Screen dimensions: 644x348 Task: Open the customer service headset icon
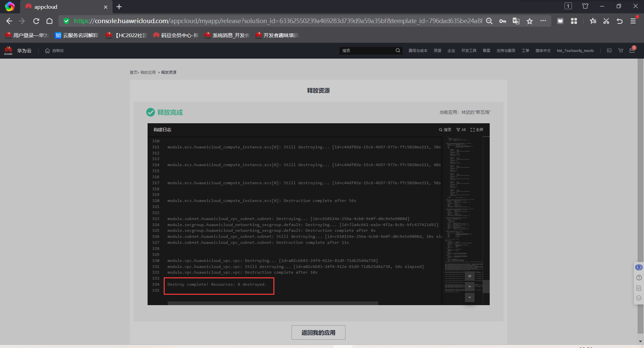point(639,267)
